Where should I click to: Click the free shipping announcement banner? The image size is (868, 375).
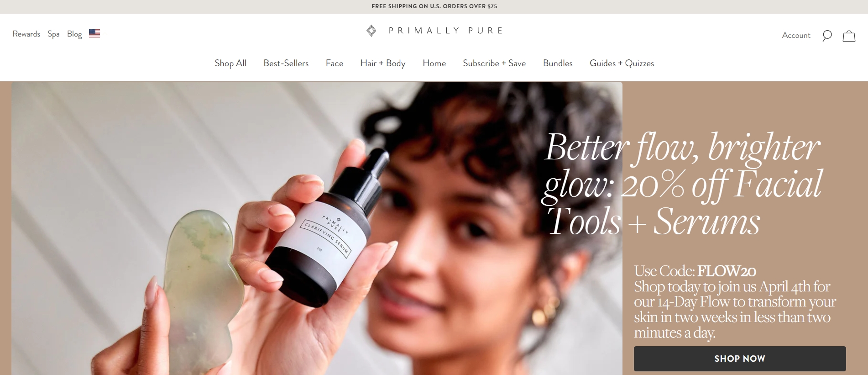click(x=434, y=6)
